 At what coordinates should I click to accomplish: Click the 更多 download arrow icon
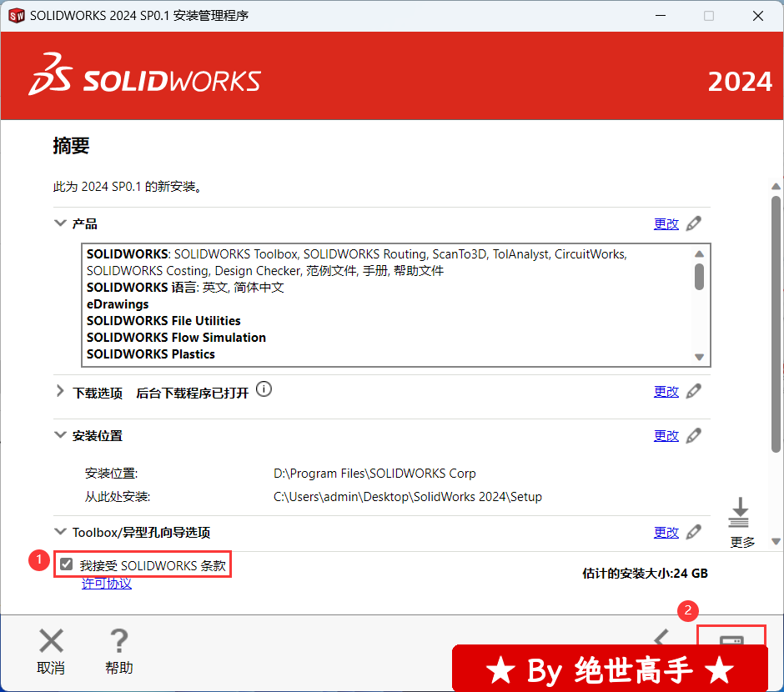click(740, 512)
